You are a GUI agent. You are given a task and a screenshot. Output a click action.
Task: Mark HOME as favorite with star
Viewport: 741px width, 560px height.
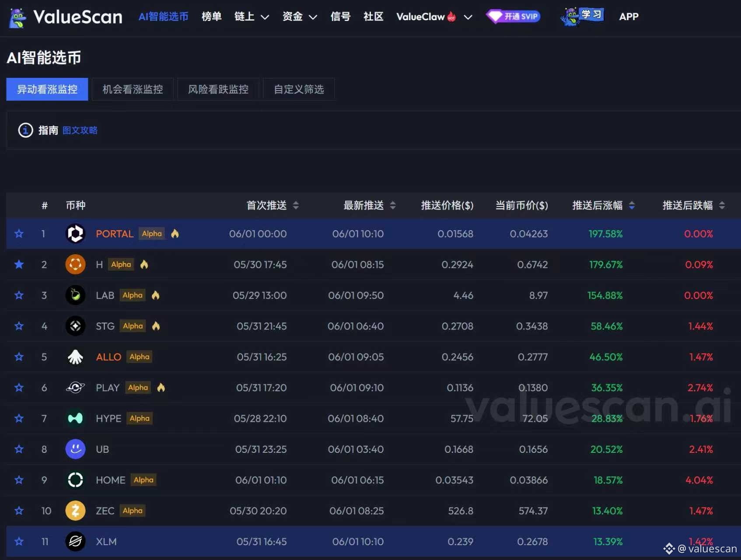19,480
